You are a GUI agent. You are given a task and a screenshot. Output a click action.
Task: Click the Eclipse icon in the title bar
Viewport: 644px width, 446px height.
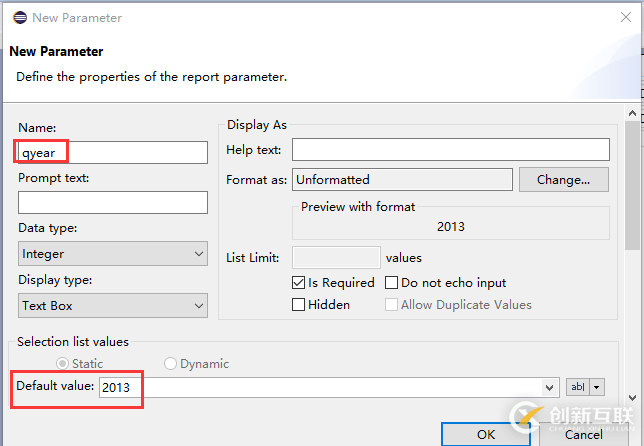click(x=20, y=18)
